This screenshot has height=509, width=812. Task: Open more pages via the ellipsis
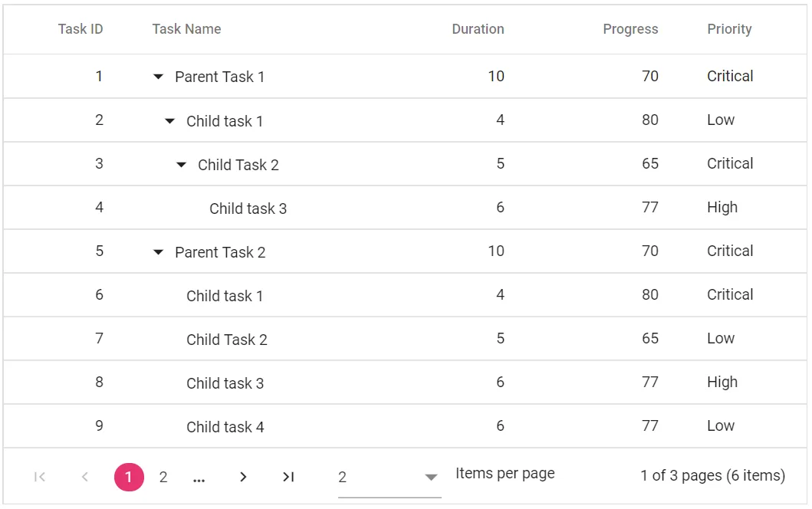coord(199,476)
